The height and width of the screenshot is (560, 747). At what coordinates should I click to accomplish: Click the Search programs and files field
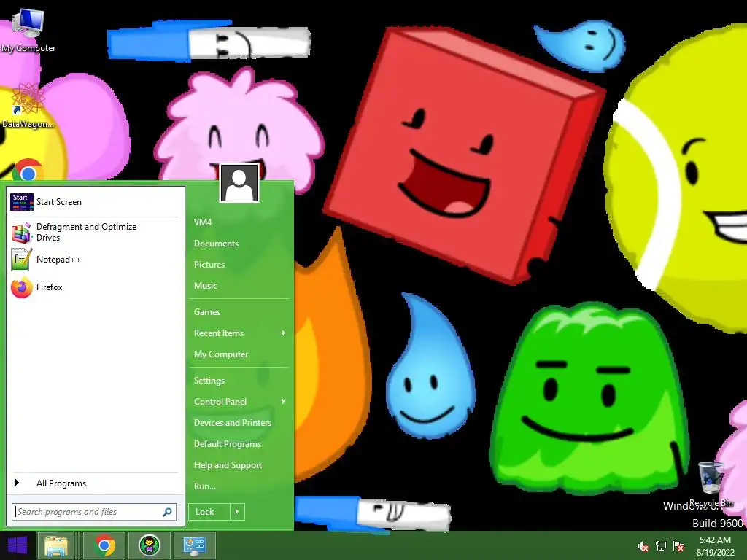point(94,512)
